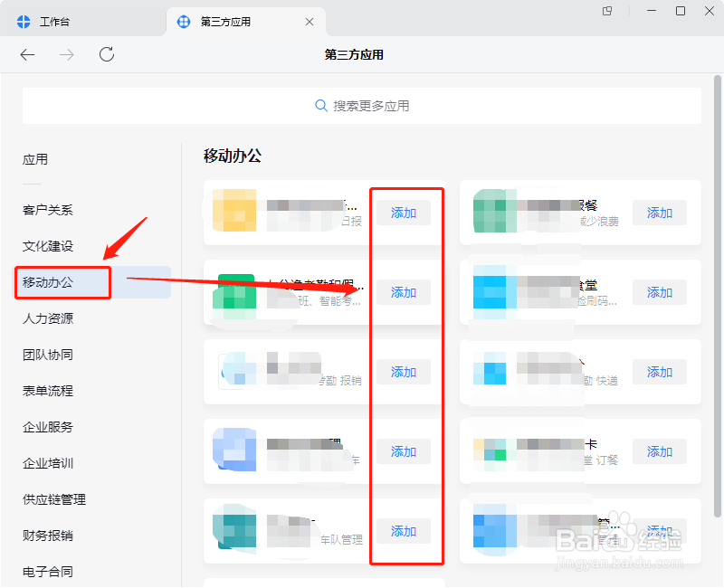Click the forward navigation arrow
The width and height of the screenshot is (724, 588).
(65, 54)
